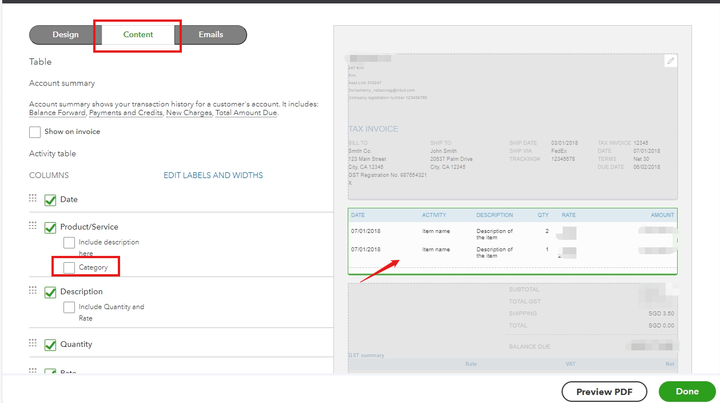Uncheck the Description column checkbox
720x403 pixels.
[50, 292]
